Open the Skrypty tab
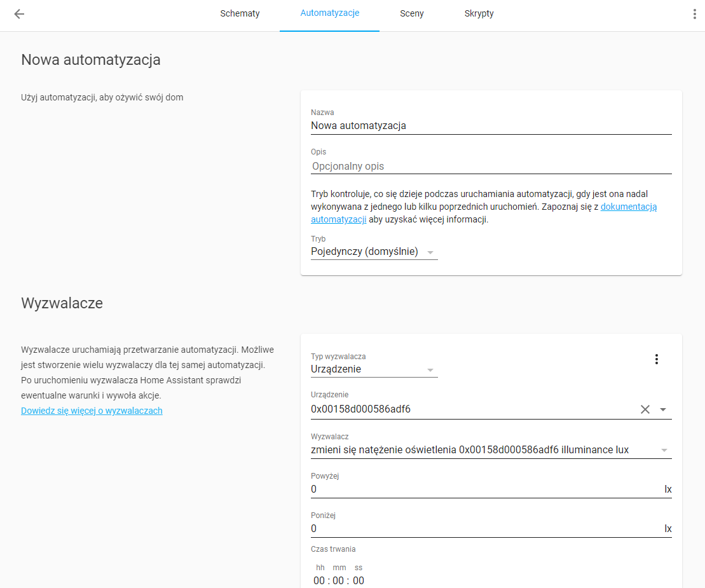The width and height of the screenshot is (705, 588). point(479,13)
